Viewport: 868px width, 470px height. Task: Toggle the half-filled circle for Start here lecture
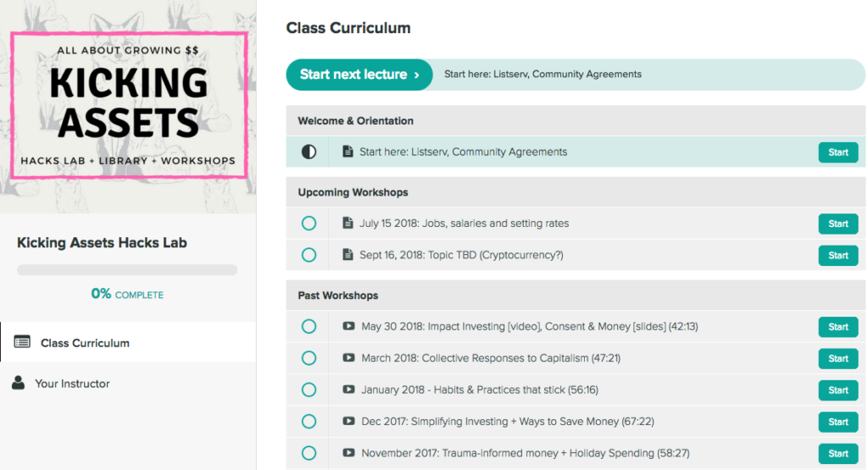click(x=309, y=152)
